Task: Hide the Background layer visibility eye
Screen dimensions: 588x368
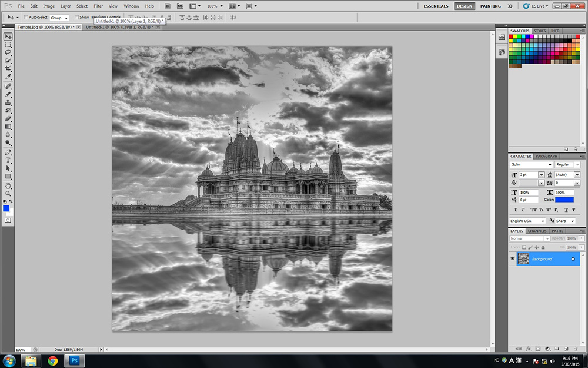Action: point(512,259)
